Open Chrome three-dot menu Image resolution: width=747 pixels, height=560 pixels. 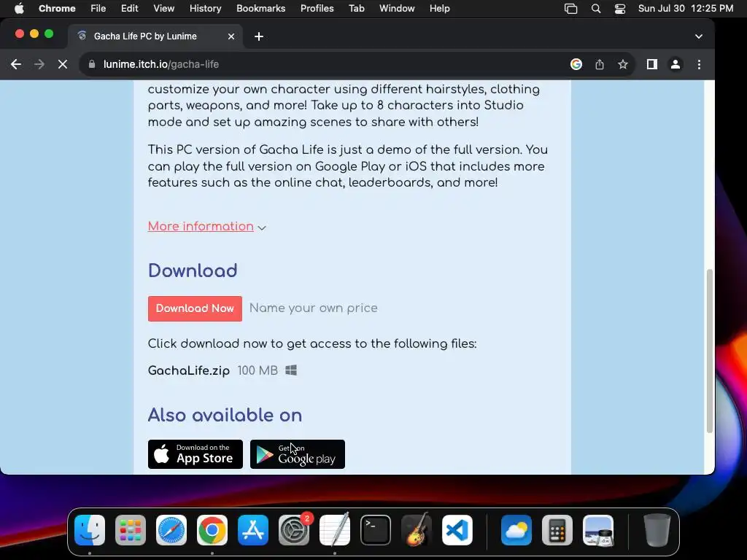pyautogui.click(x=699, y=64)
